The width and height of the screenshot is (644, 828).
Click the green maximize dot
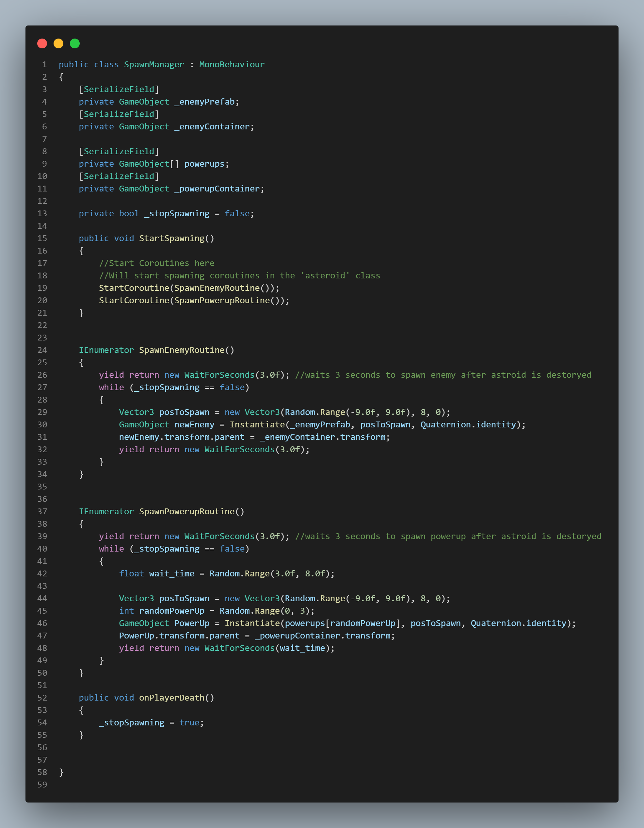point(75,43)
